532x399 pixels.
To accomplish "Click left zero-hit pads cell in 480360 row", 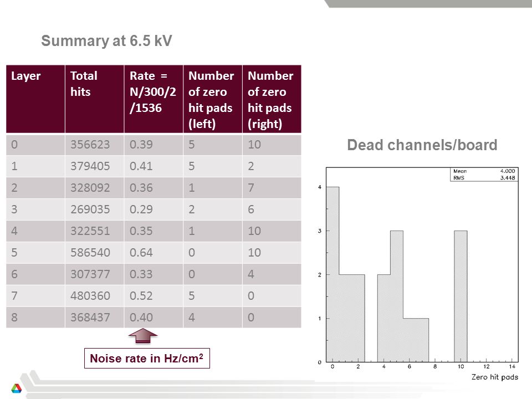I will [213, 296].
